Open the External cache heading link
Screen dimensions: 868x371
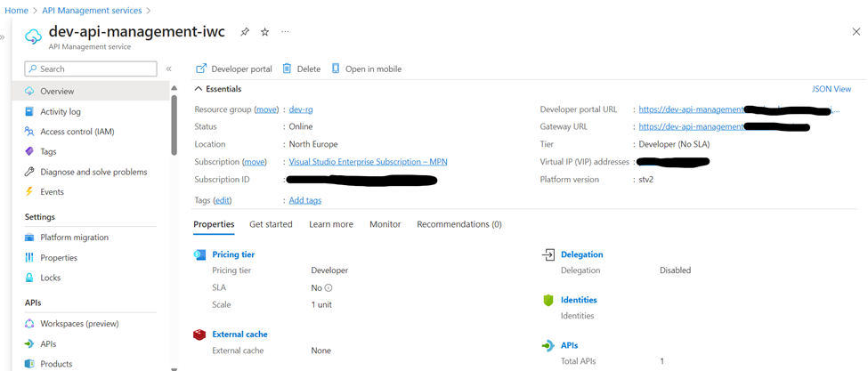pos(239,335)
